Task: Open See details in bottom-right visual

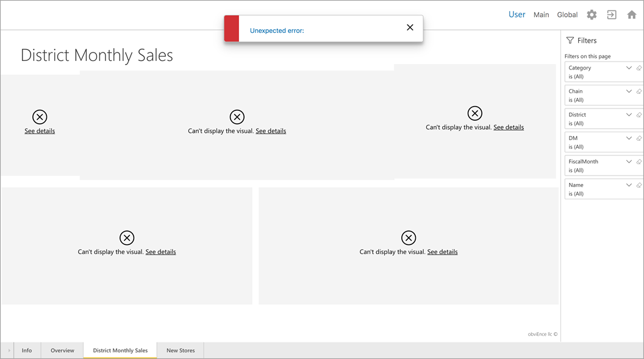Action: pyautogui.click(x=442, y=252)
